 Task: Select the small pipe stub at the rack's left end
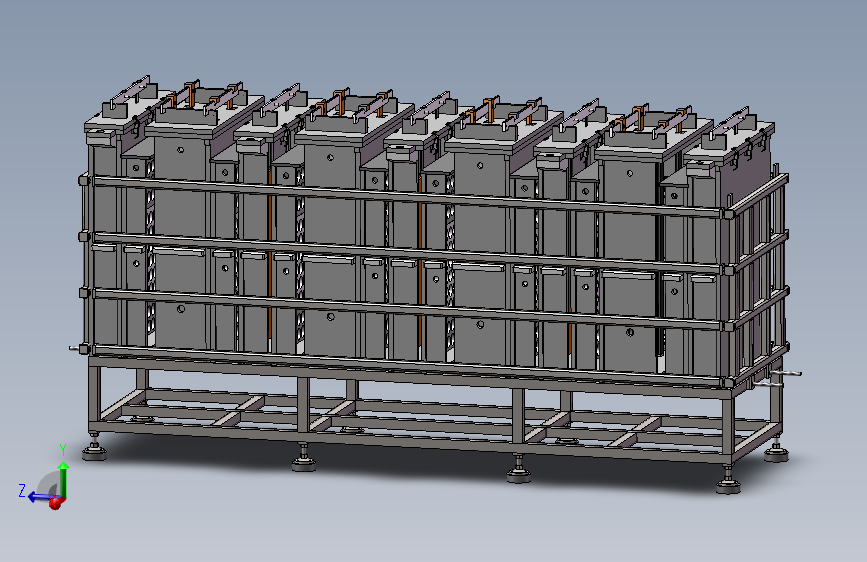74,348
